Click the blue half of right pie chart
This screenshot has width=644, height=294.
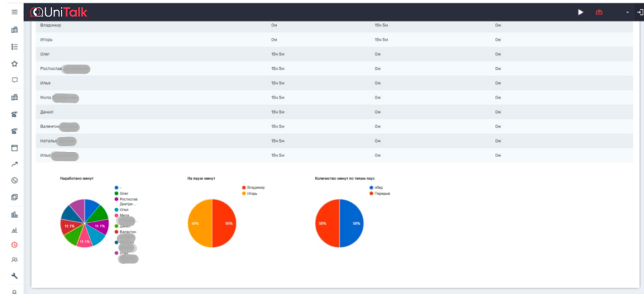tap(352, 224)
